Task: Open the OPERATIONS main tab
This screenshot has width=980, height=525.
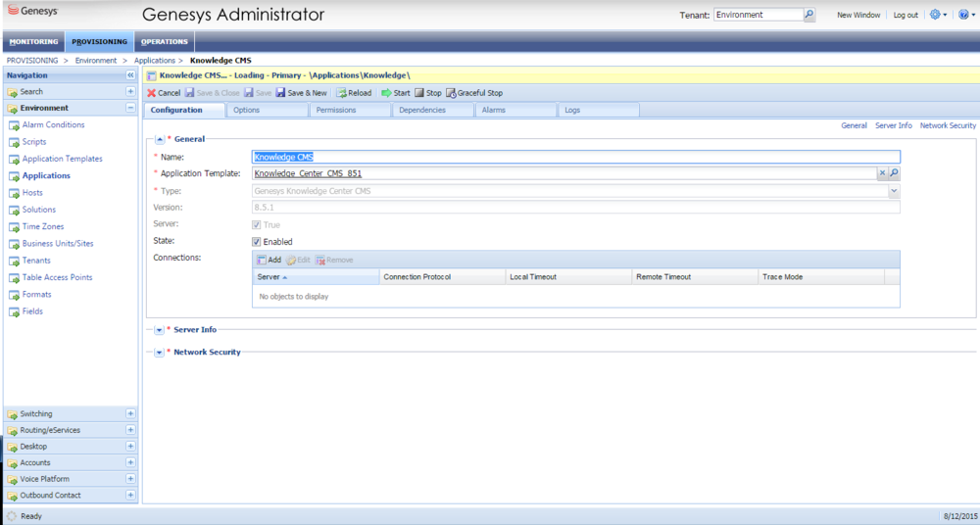Action: (164, 41)
